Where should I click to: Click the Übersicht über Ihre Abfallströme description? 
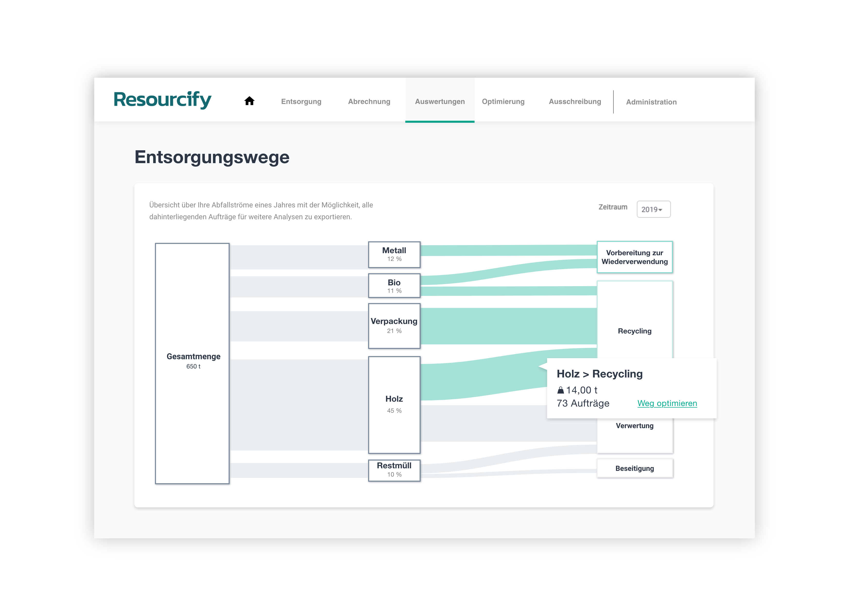click(261, 211)
